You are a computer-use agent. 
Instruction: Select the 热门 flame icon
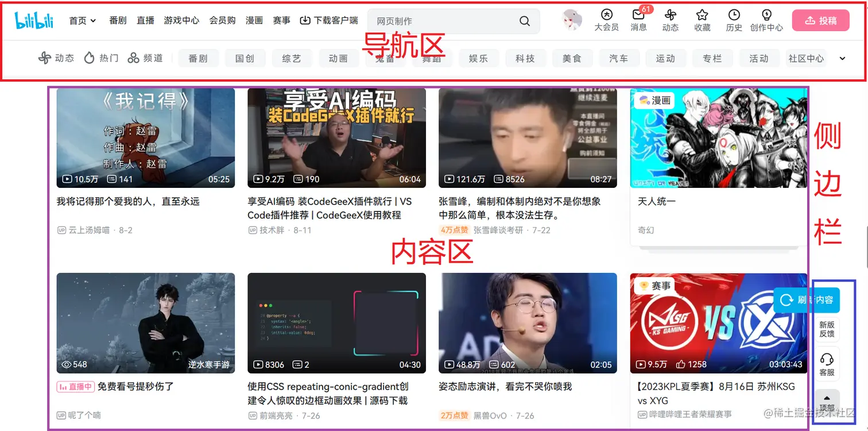pyautogui.click(x=90, y=57)
